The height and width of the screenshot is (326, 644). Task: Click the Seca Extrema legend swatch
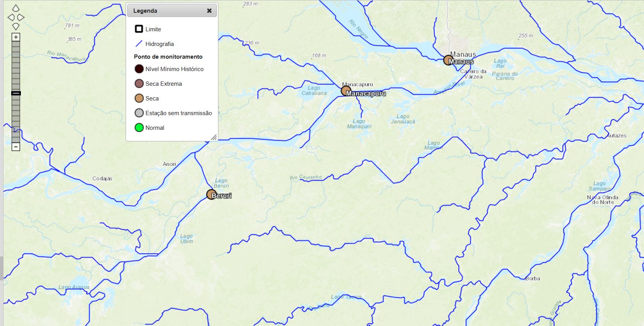[139, 84]
